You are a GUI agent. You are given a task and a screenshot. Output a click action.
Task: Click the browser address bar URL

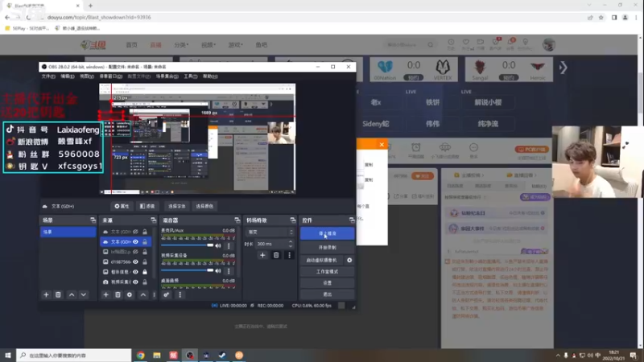(x=99, y=17)
